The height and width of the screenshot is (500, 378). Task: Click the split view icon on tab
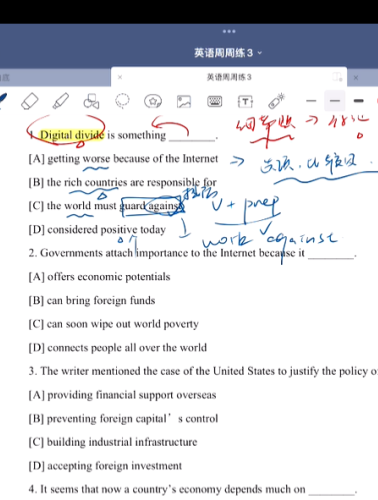pos(337,77)
